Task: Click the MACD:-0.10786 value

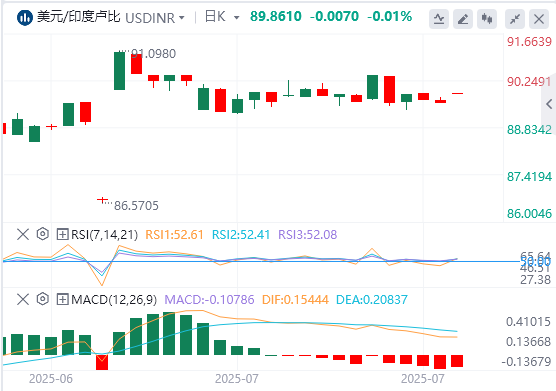Action: 209,300
